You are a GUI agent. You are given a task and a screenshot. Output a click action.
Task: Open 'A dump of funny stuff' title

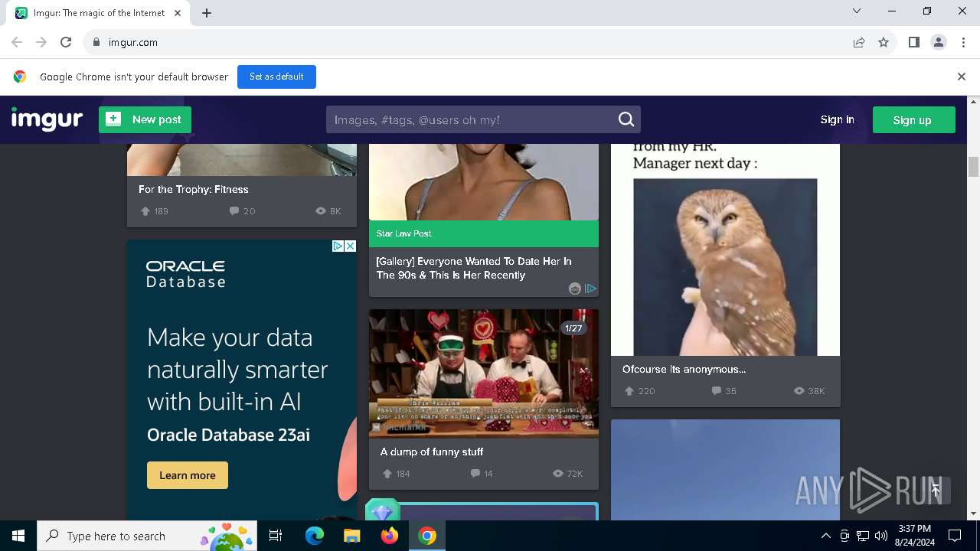(x=432, y=452)
